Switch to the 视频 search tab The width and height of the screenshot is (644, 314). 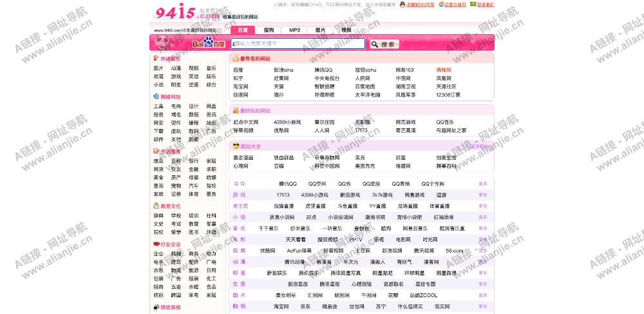pos(346,30)
